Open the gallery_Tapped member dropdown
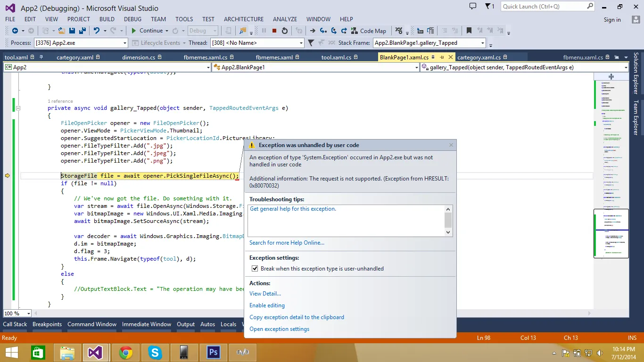644x362 pixels. point(525,67)
